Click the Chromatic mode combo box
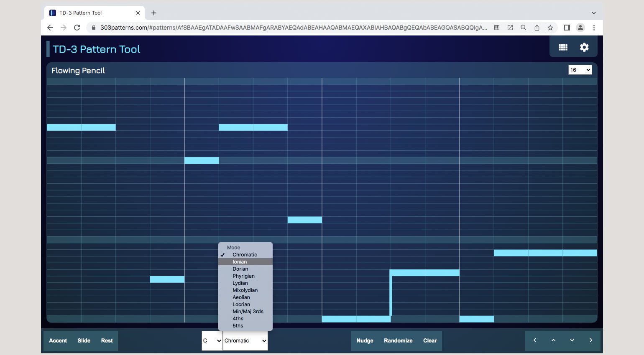 pos(245,340)
